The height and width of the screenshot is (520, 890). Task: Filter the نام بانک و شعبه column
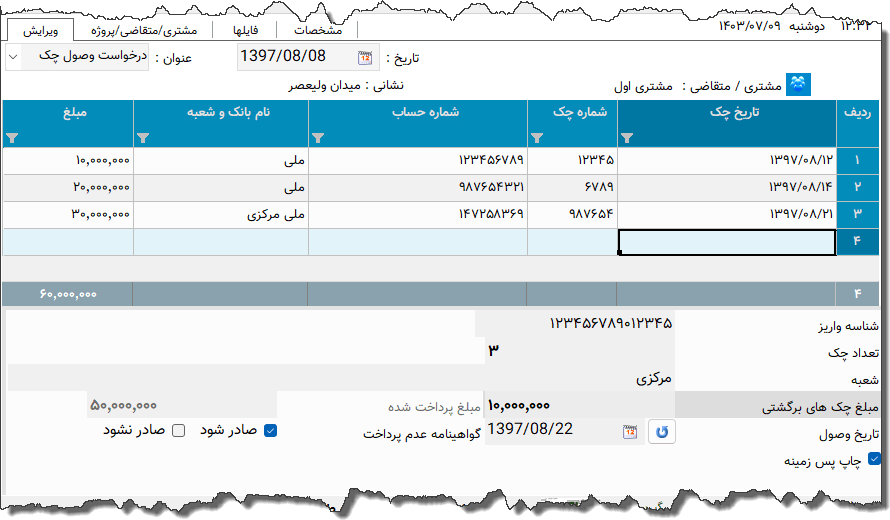click(x=143, y=138)
